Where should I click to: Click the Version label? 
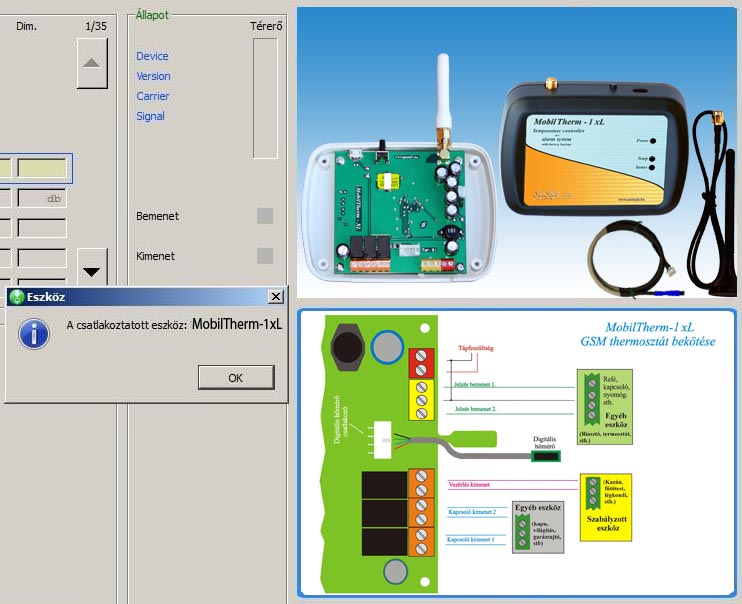[x=153, y=76]
